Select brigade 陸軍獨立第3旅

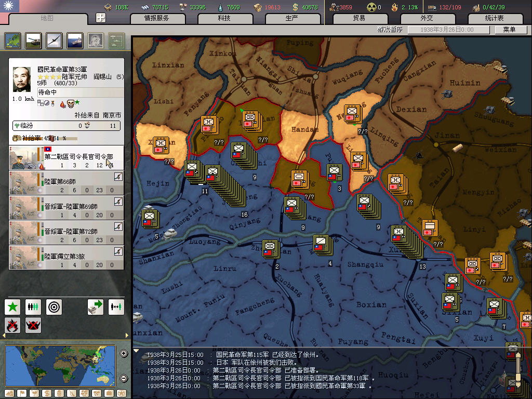(x=66, y=258)
